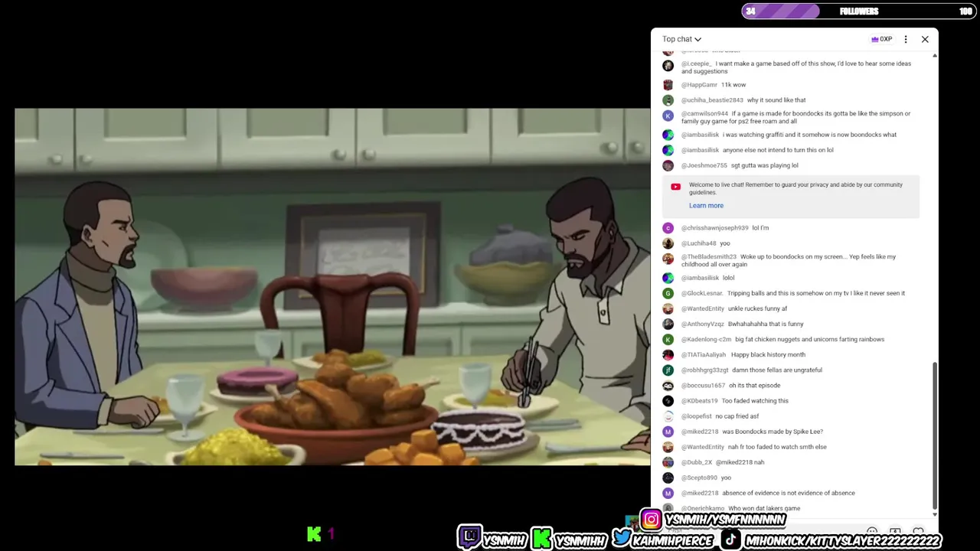Click the 0XP crown badge button
Screen dimensions: 980x551
[881, 39]
